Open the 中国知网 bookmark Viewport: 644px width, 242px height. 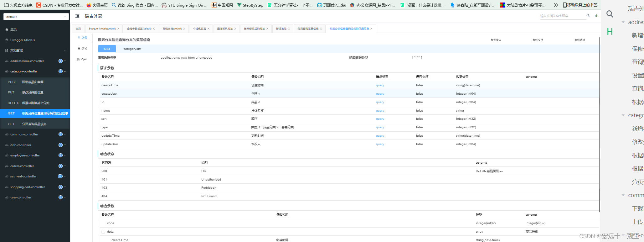pyautogui.click(x=222, y=5)
